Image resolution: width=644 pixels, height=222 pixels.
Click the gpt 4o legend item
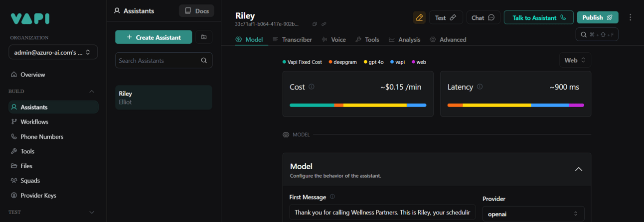pyautogui.click(x=374, y=62)
